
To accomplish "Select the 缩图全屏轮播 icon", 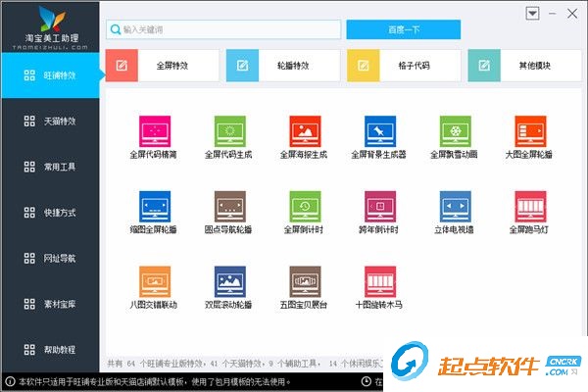I will [x=155, y=207].
